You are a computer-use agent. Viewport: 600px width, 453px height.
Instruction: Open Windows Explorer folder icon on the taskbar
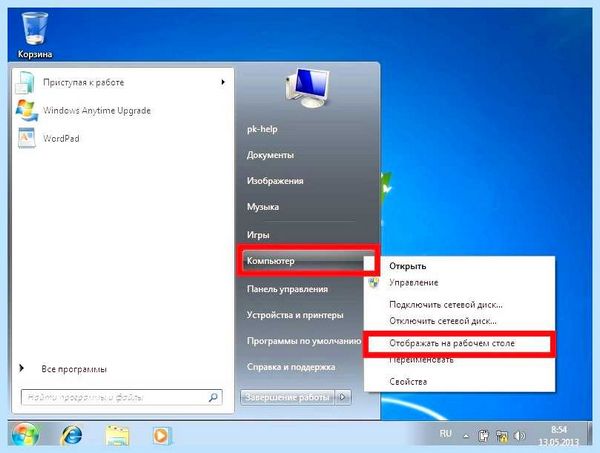[x=117, y=435]
